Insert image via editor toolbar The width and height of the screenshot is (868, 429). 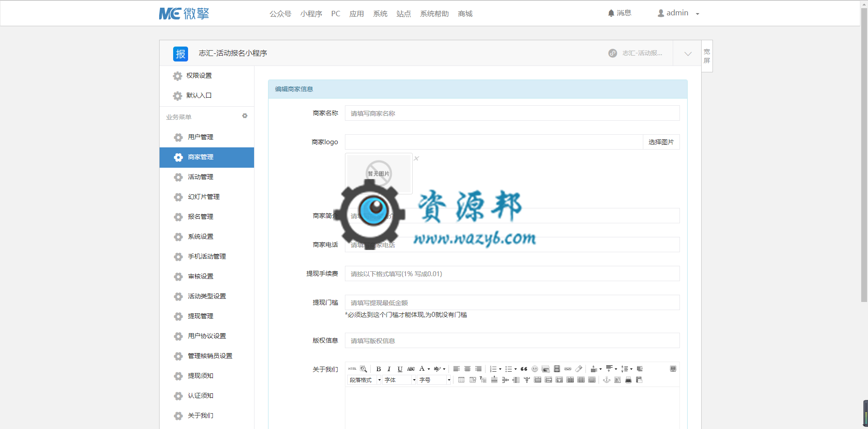[x=546, y=369]
